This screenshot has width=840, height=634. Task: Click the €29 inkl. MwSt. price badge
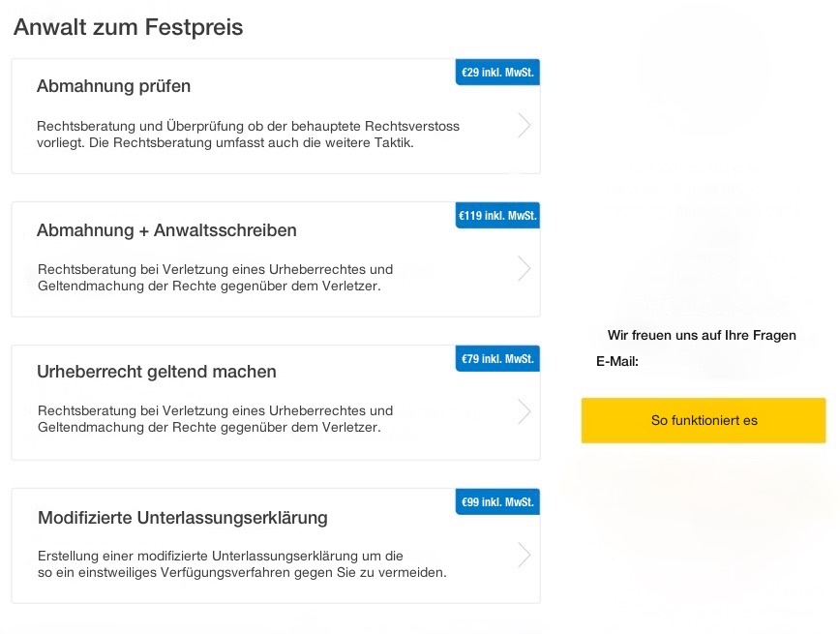[x=497, y=73]
